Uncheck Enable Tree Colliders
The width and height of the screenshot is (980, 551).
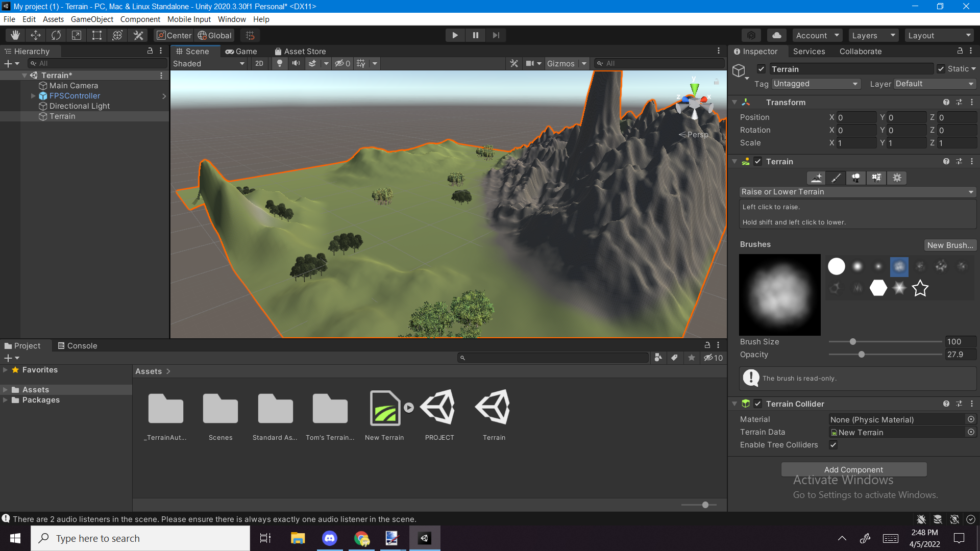tap(833, 445)
